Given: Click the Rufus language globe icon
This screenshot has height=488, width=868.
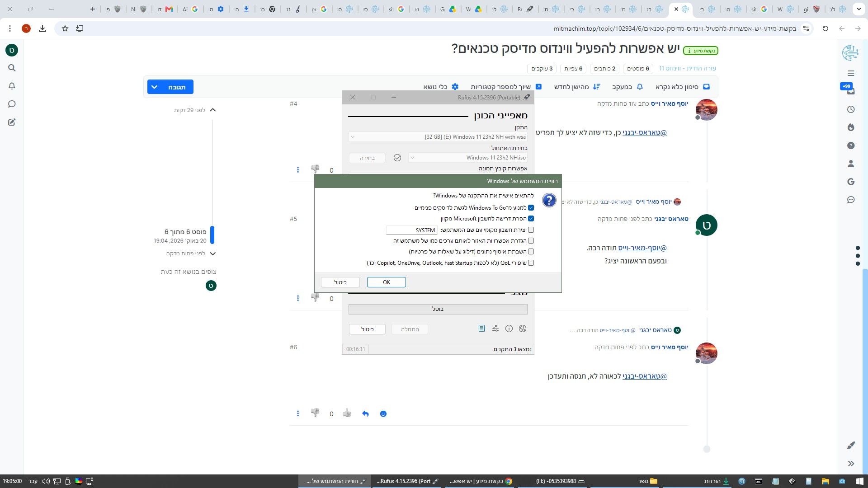Looking at the screenshot, I should click(x=523, y=328).
